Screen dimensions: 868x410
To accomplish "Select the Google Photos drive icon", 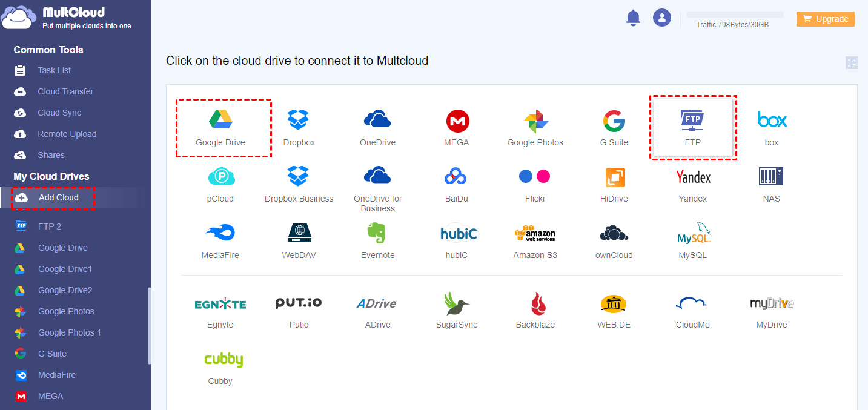I will pyautogui.click(x=535, y=121).
